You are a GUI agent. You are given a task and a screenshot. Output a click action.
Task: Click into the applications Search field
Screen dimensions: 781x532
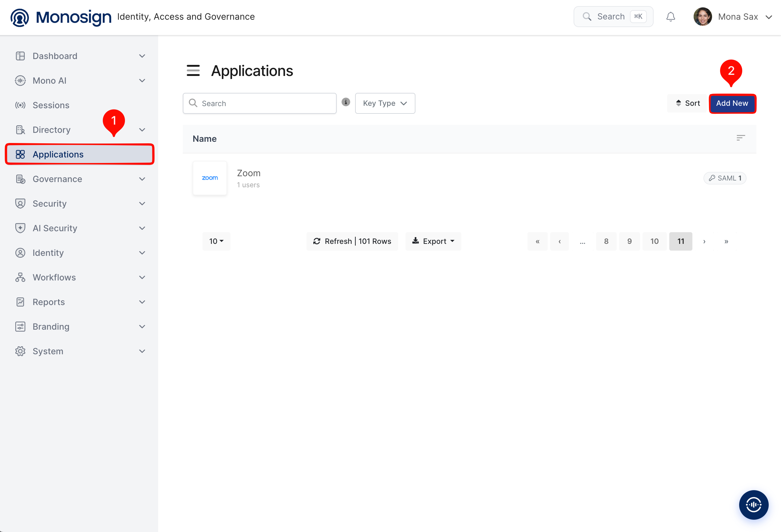click(x=259, y=103)
